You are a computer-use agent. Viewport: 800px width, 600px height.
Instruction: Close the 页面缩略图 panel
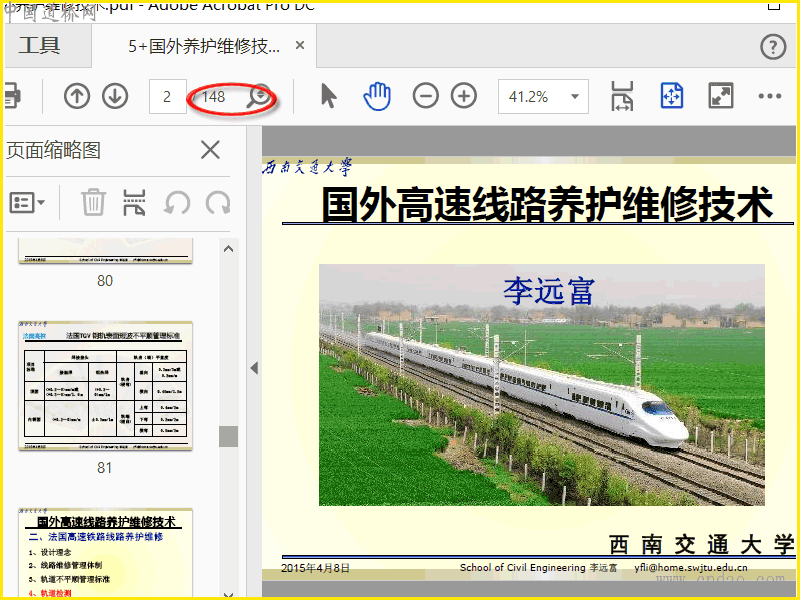(210, 150)
